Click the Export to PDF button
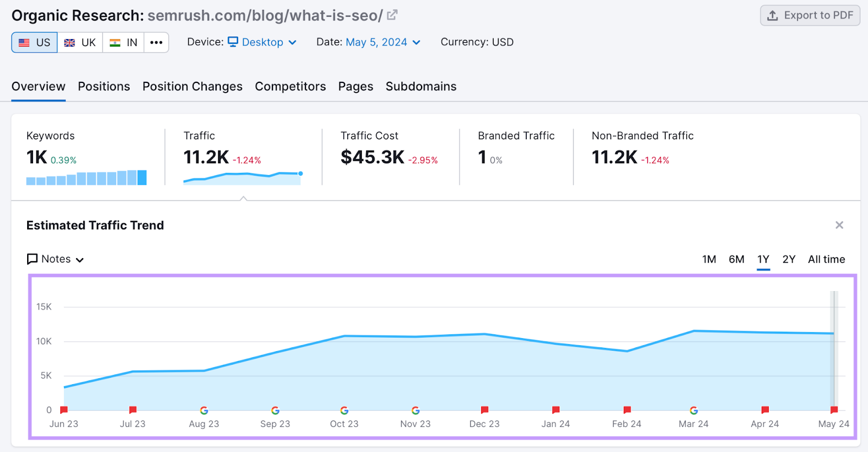Screen dimensions: 868x452 click(810, 15)
